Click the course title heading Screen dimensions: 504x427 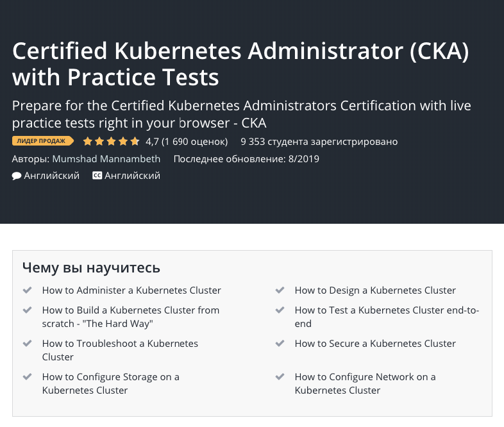240,64
